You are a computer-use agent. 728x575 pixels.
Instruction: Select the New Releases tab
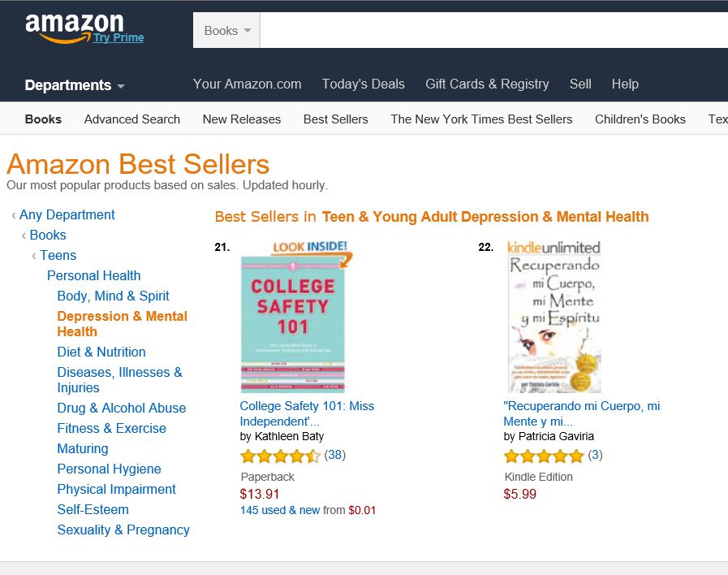(242, 119)
